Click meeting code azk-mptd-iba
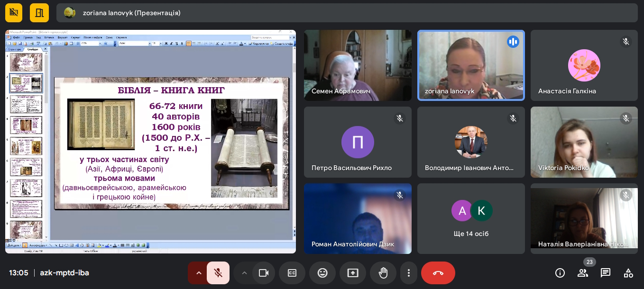Screen dimensions: 644x289 click(x=64, y=273)
